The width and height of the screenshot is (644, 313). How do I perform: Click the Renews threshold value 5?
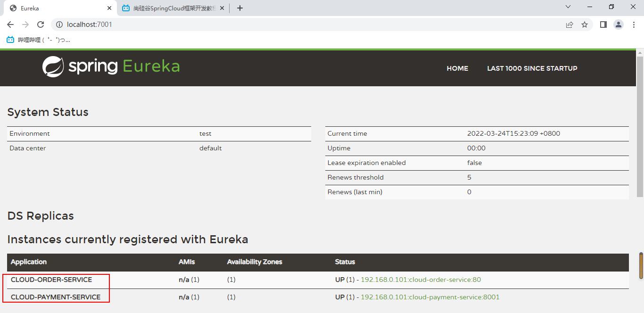point(469,177)
